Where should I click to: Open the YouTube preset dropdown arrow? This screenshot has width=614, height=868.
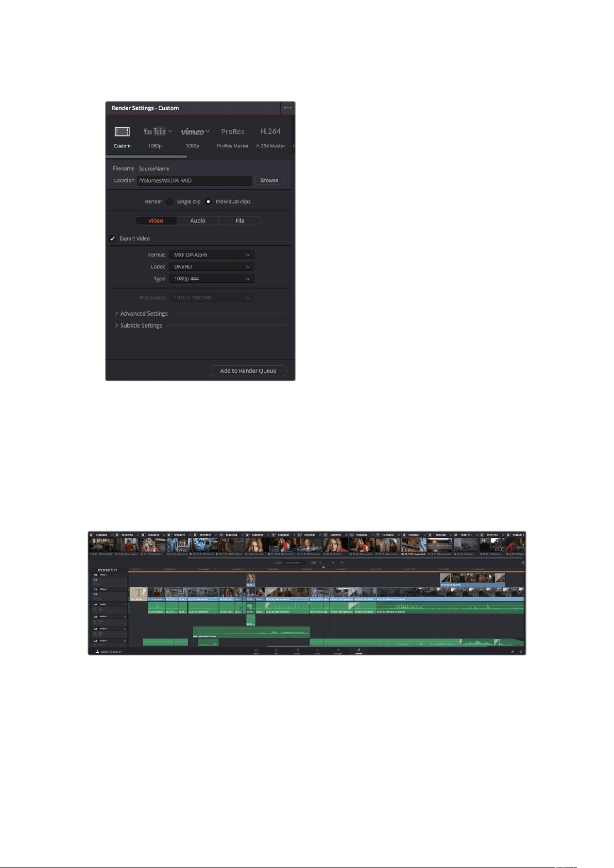(x=170, y=131)
